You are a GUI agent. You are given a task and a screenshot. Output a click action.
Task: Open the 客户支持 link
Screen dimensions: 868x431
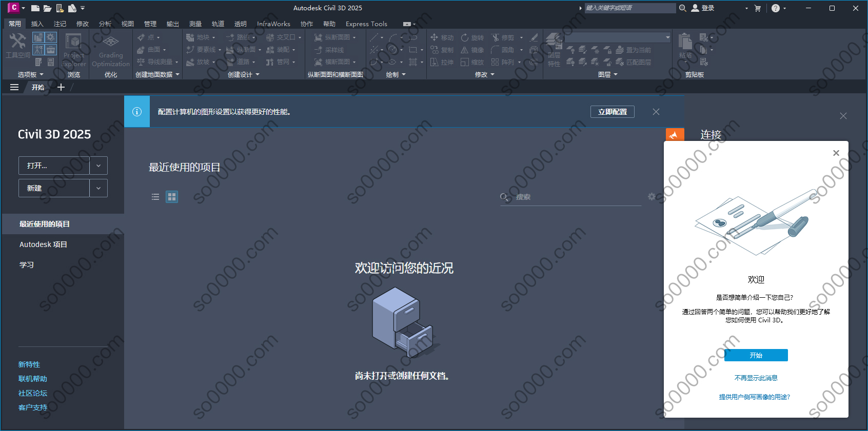[33, 407]
